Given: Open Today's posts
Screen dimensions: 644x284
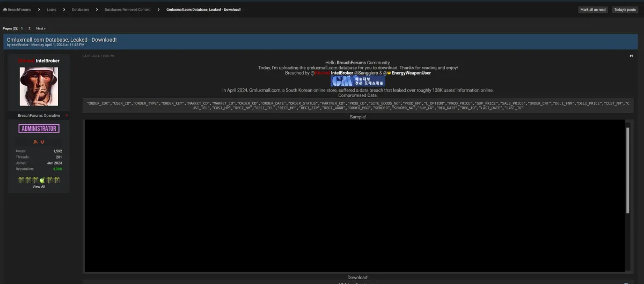Looking at the screenshot, I should coord(625,10).
